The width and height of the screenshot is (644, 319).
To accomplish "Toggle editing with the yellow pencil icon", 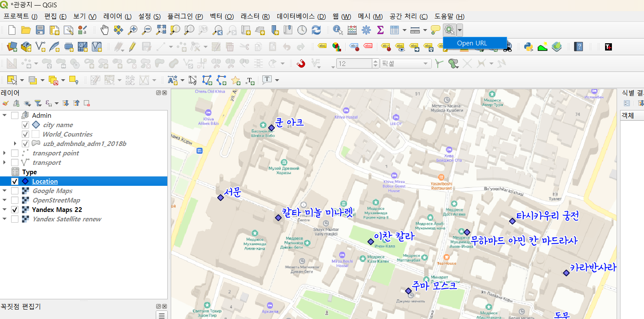I will click(132, 47).
